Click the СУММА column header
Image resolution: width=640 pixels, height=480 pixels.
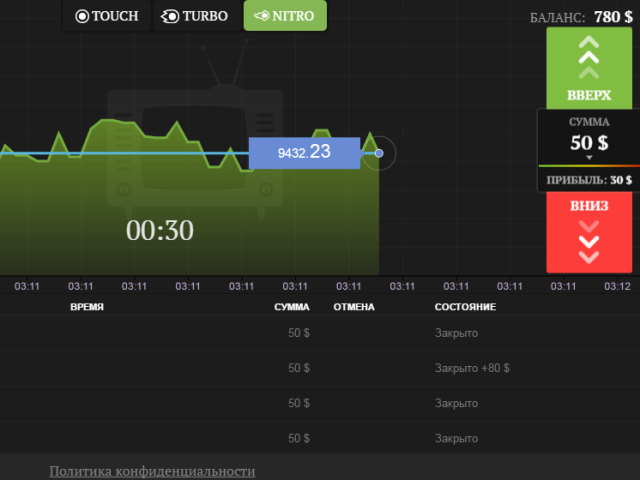(292, 307)
